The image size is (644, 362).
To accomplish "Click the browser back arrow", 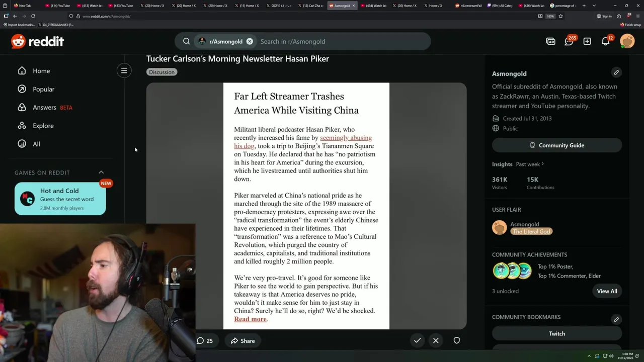I will (15, 16).
